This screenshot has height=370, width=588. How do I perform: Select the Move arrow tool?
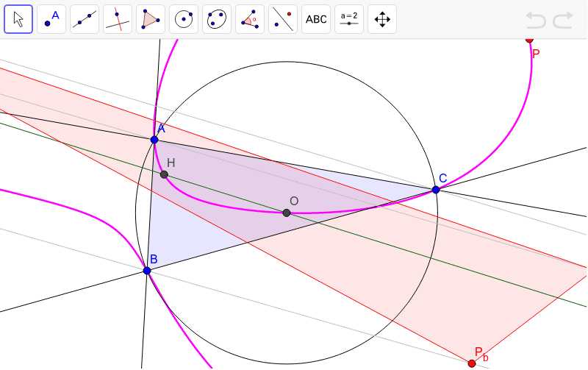point(18,19)
